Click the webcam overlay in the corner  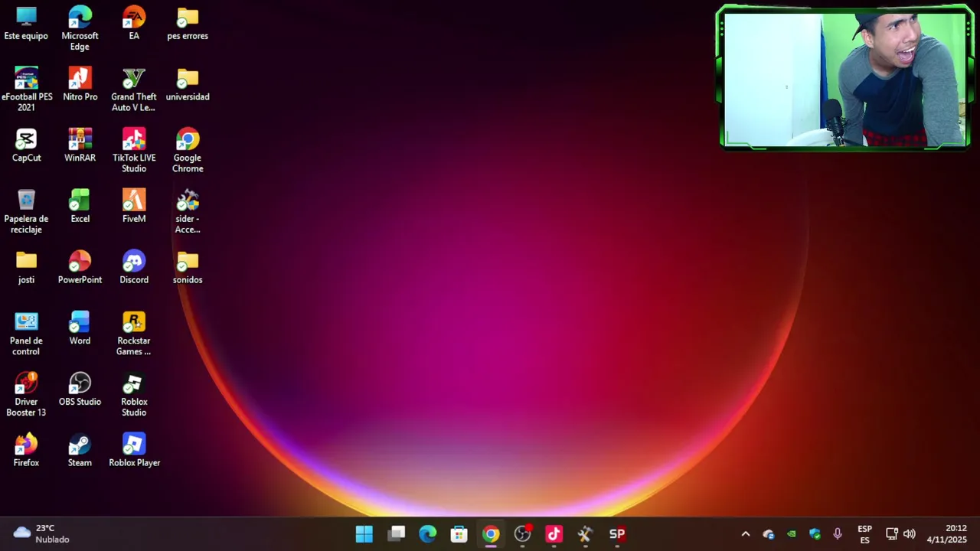point(844,77)
